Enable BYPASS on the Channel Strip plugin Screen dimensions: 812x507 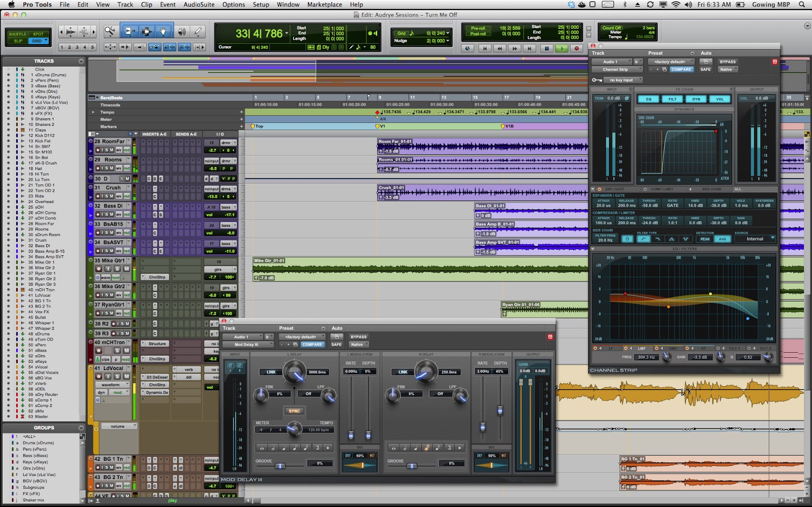pyautogui.click(x=728, y=61)
